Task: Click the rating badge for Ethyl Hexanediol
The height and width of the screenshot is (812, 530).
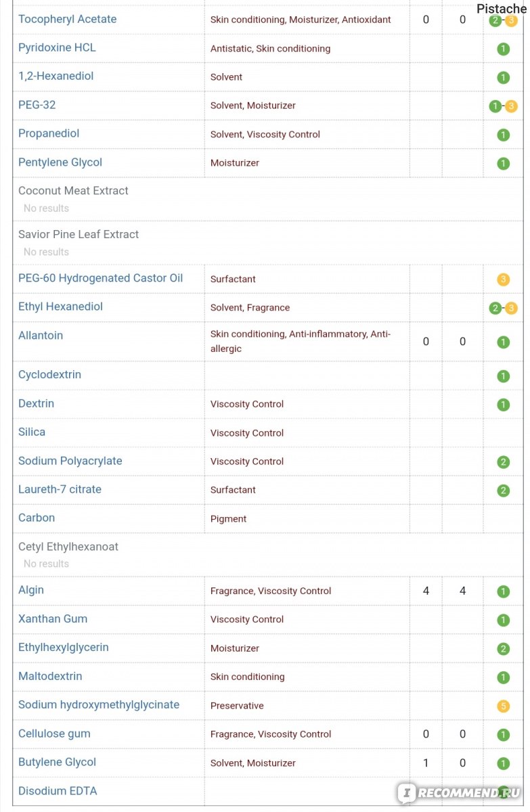Action: [503, 309]
